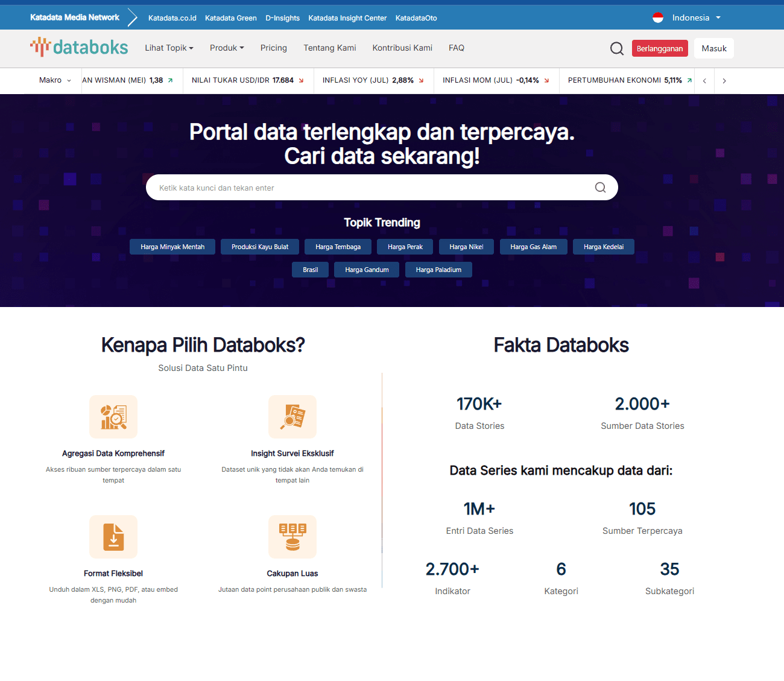
Task: Select the Brasil trending topic
Action: coord(311,270)
